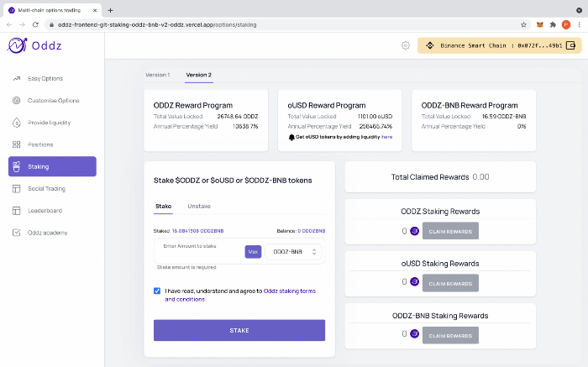
Task: Follow 'here' link to add liquidity
Action: [x=387, y=137]
